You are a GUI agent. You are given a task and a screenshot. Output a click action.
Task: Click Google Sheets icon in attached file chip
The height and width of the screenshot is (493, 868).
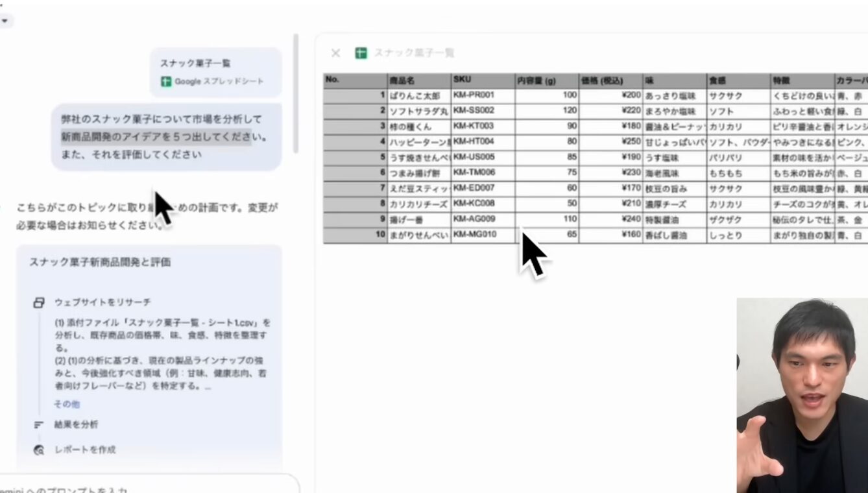point(166,82)
